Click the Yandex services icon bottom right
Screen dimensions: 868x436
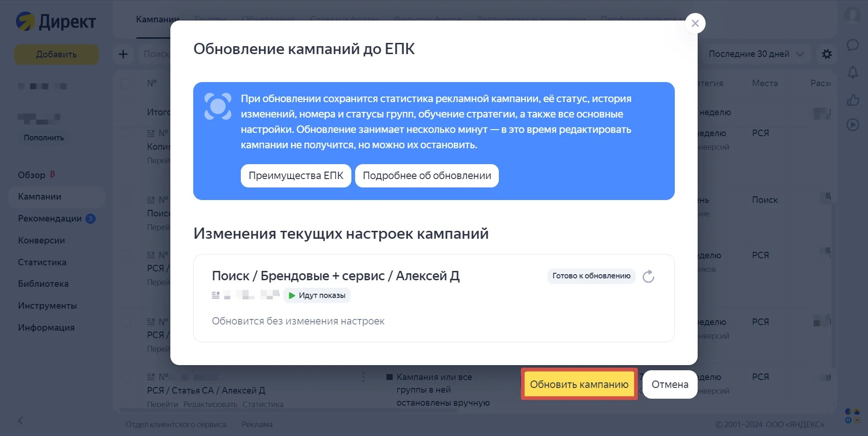(x=853, y=416)
